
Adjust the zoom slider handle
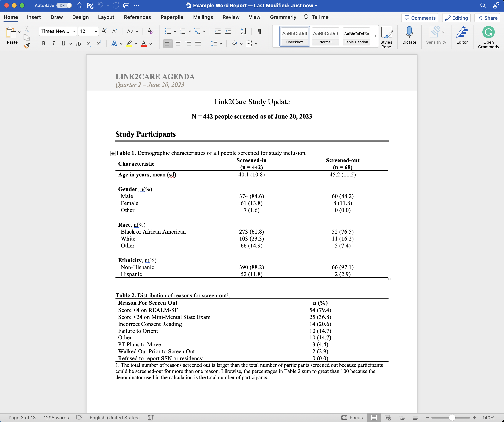452,418
